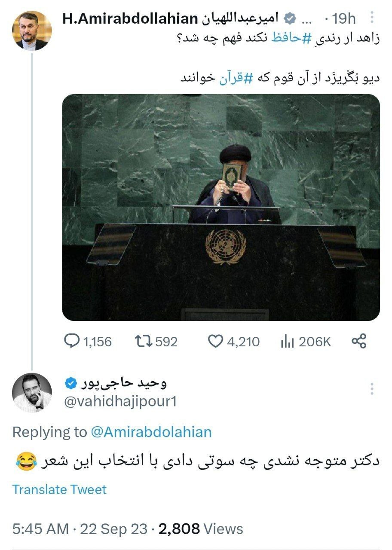Open the @Amirabdolahian mention link
The image size is (392, 550).
coord(151,432)
